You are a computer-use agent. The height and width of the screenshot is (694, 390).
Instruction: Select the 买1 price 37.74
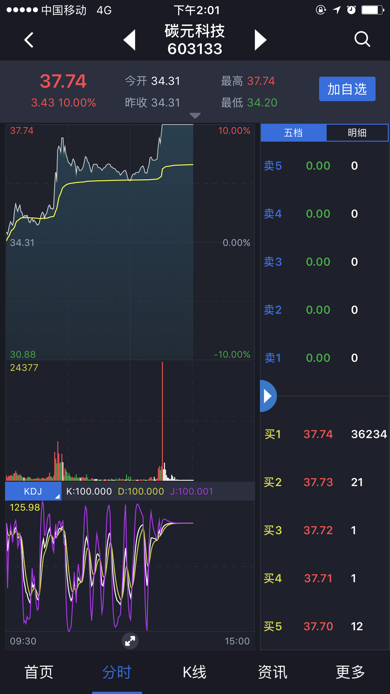click(318, 434)
